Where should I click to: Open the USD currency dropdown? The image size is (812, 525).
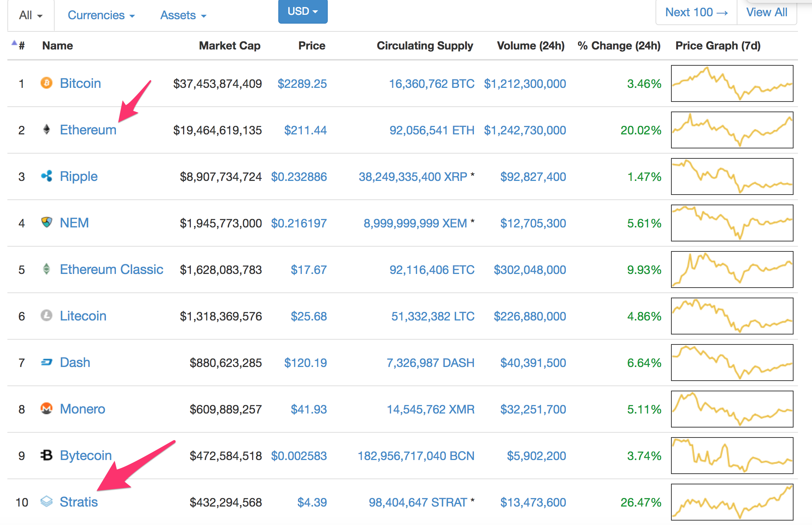point(303,11)
